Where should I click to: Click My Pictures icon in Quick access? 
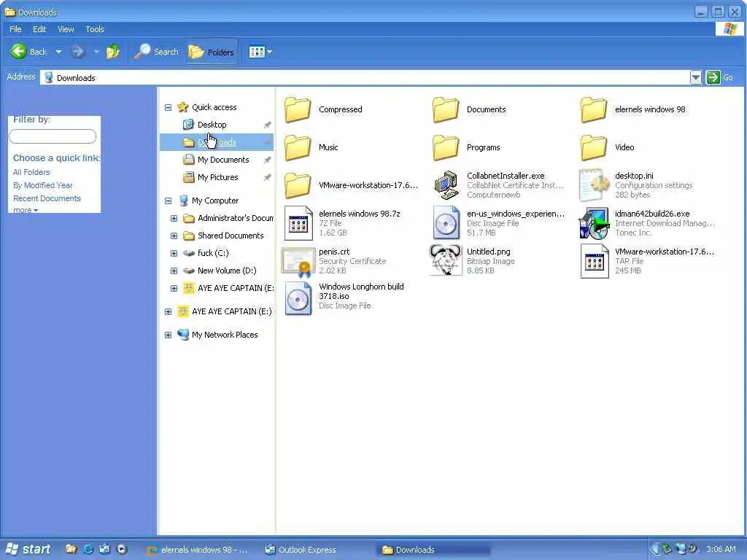click(x=189, y=177)
